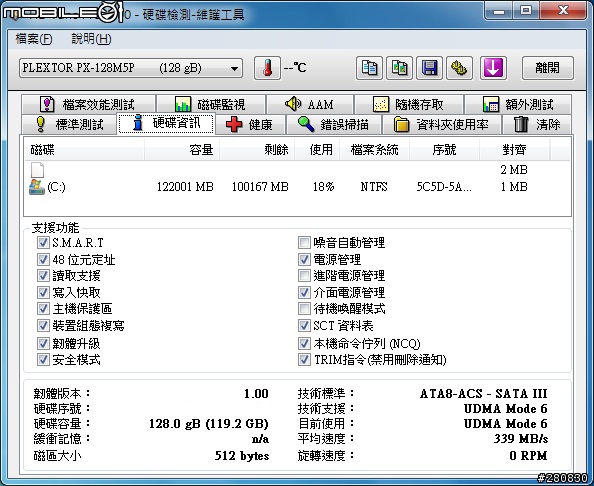This screenshot has width=594, height=486.
Task: Click the floppy disk save icon
Action: 429,68
